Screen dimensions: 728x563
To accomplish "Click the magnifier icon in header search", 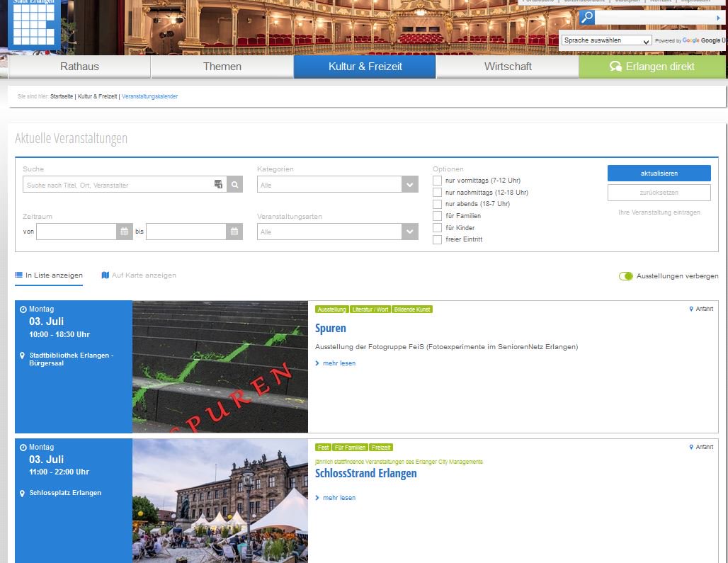I will (x=587, y=18).
